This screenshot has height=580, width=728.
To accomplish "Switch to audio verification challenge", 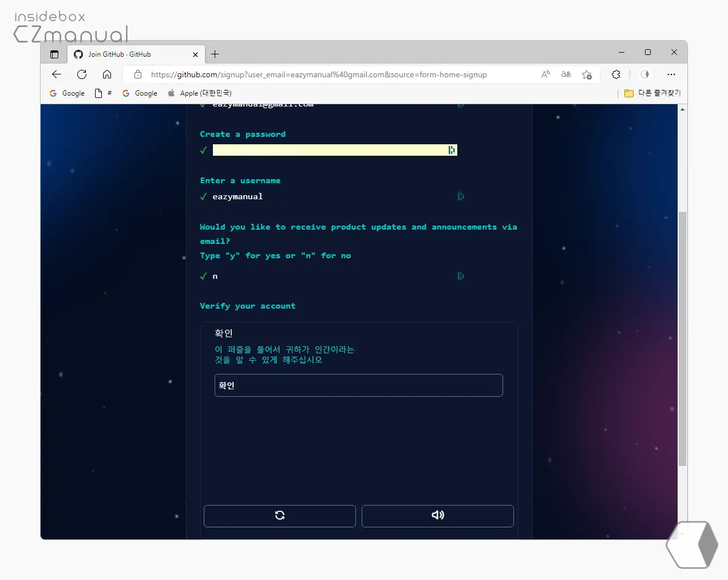I will pyautogui.click(x=438, y=515).
